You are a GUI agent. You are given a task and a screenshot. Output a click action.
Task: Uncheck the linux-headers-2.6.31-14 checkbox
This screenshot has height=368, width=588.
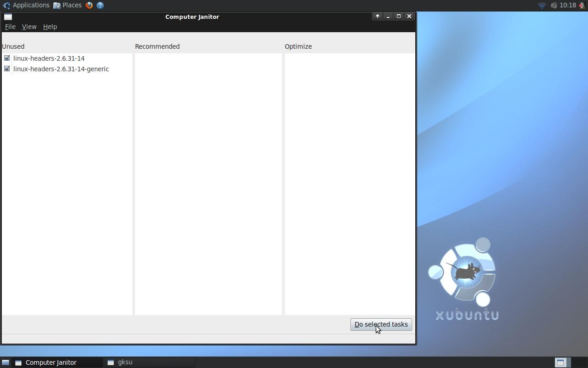[7, 58]
